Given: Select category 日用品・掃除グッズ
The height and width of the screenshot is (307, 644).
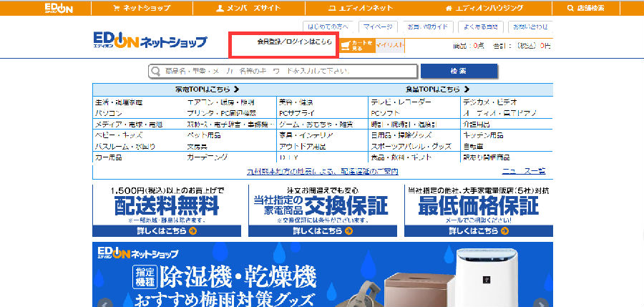Looking at the screenshot, I should pos(401,135).
